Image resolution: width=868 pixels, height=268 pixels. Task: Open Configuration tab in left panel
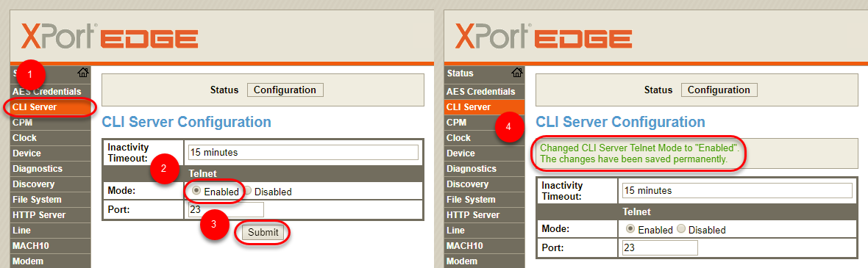tap(285, 90)
